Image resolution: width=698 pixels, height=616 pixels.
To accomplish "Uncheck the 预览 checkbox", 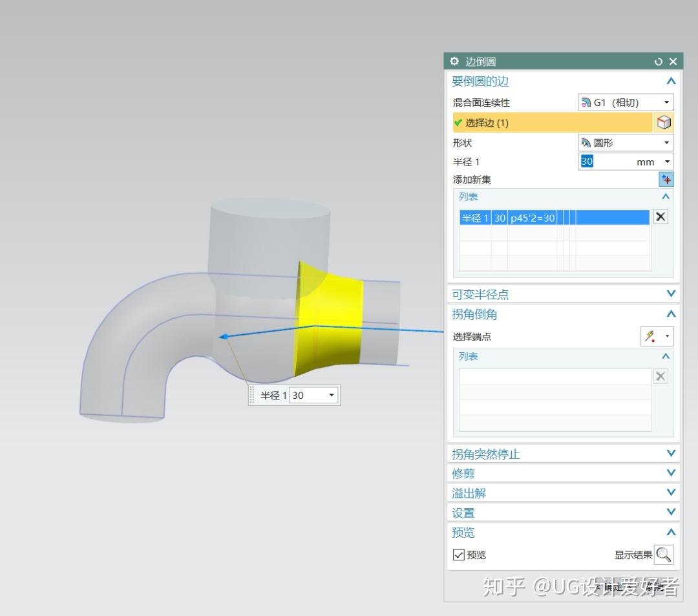I will coord(458,555).
